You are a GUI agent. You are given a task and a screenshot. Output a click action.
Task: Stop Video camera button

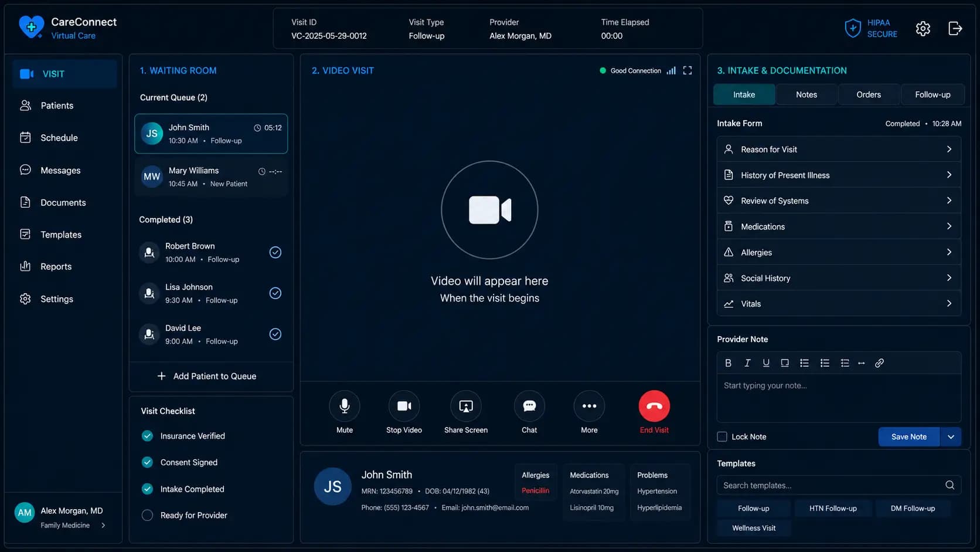point(404,406)
